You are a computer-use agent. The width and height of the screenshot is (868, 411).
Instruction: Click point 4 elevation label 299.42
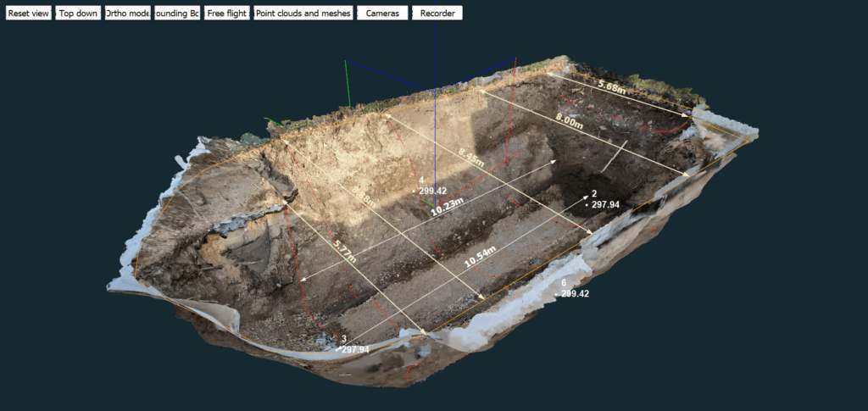(x=432, y=191)
